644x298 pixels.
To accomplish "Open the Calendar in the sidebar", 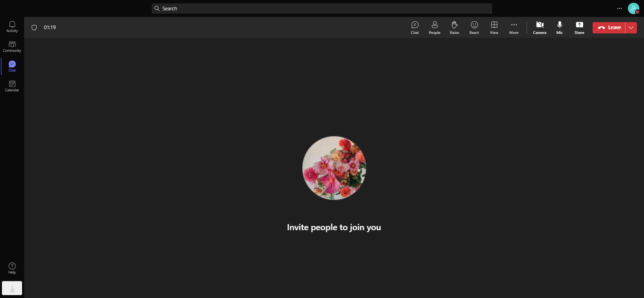I will pos(12,86).
